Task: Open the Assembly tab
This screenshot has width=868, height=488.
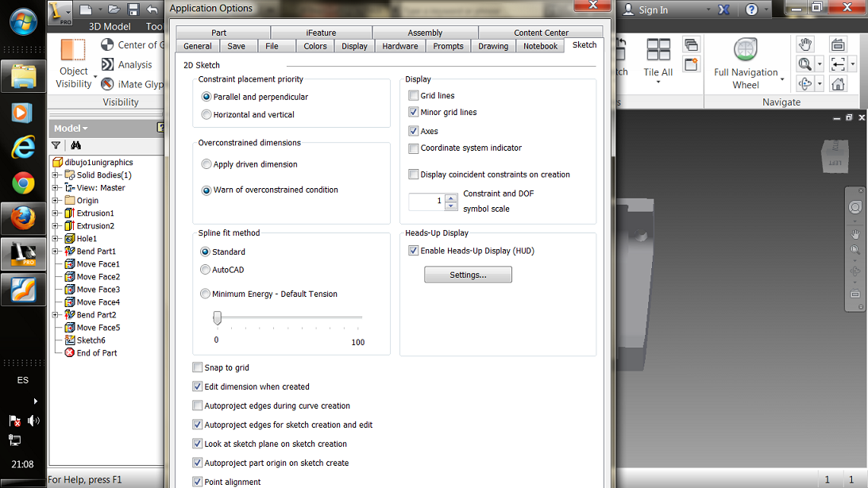Action: (425, 33)
